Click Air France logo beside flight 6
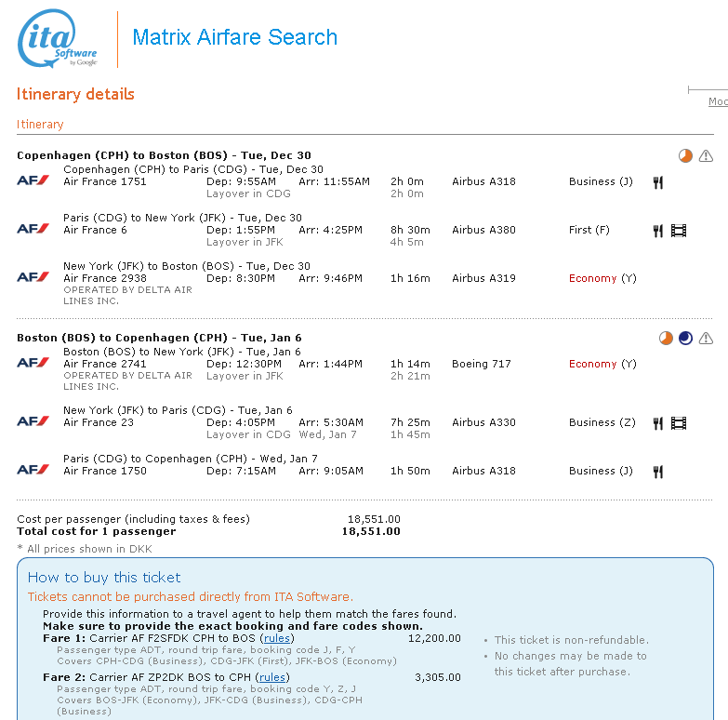The height and width of the screenshot is (720, 728). [33, 229]
